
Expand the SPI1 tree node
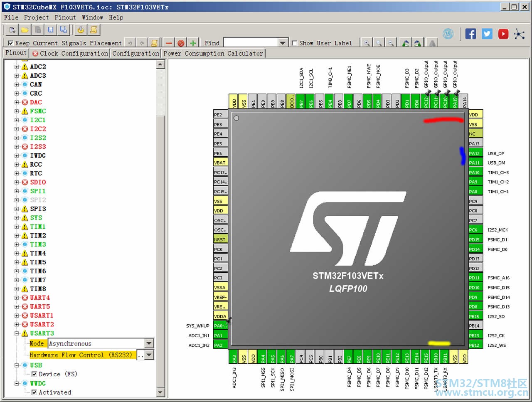[x=17, y=191]
